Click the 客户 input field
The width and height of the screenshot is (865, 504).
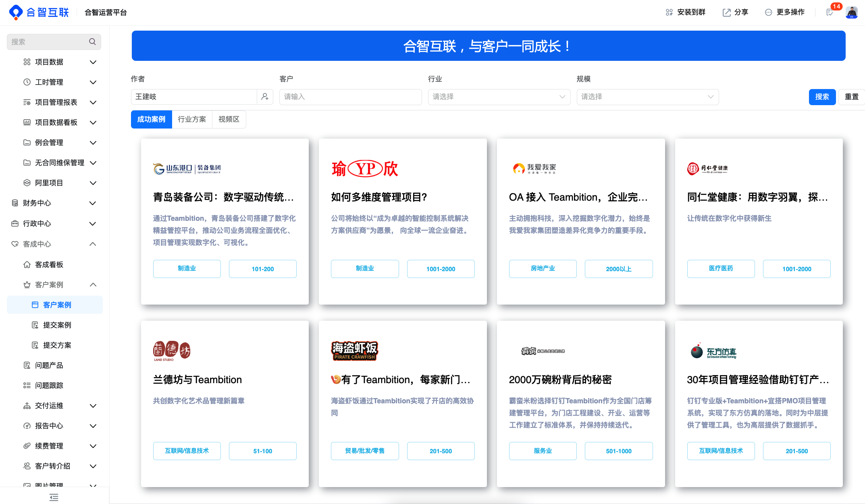click(350, 97)
